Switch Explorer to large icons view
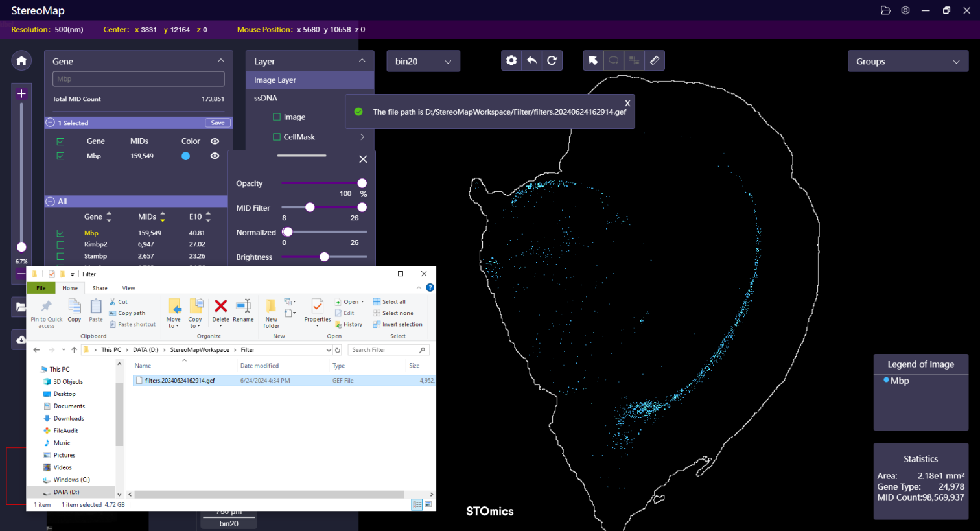 pos(428,504)
